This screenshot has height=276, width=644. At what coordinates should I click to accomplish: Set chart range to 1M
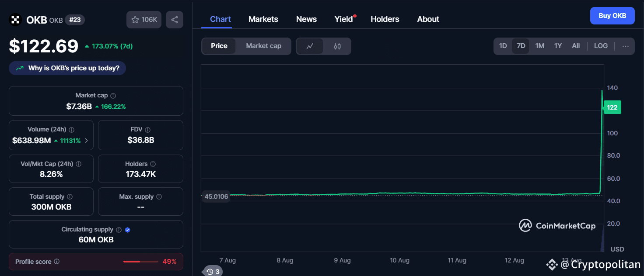[x=540, y=46]
